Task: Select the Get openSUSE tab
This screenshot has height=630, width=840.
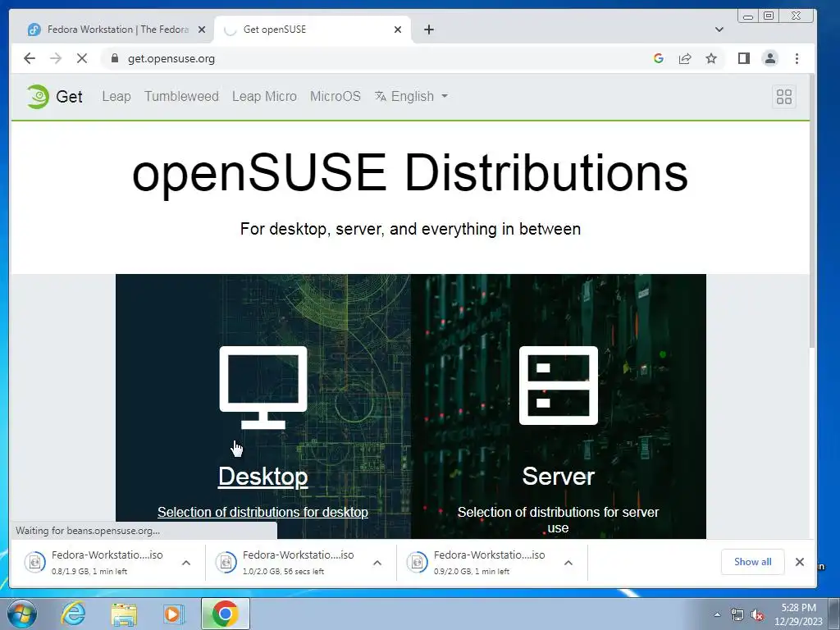Action: point(311,30)
